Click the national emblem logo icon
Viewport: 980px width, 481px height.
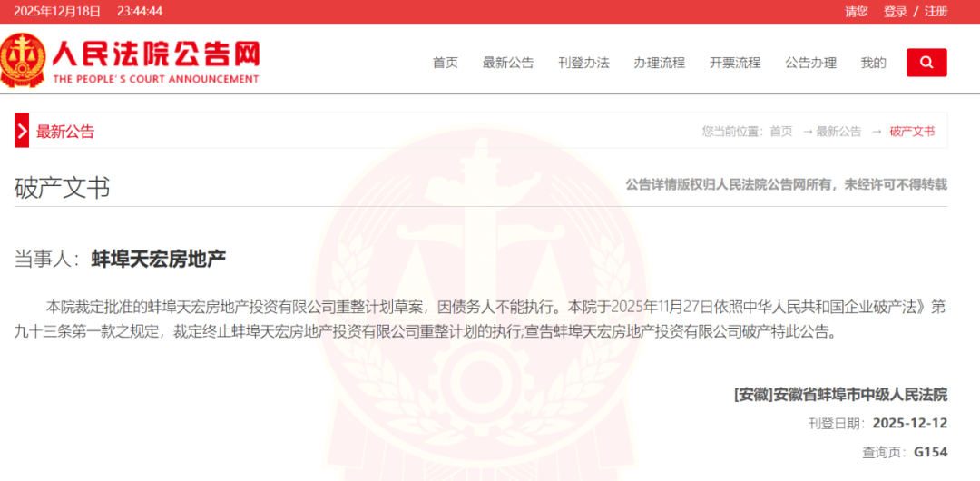[23, 60]
